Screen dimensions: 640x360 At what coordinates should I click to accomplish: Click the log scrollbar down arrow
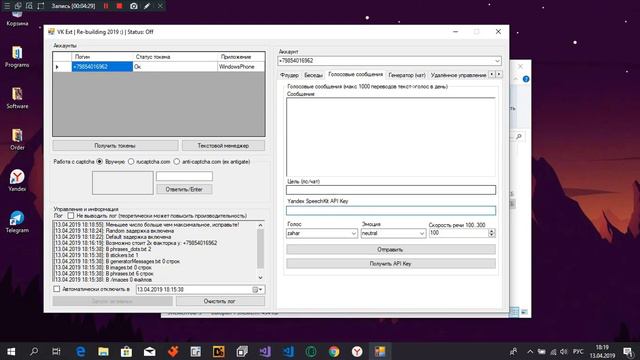pos(260,278)
